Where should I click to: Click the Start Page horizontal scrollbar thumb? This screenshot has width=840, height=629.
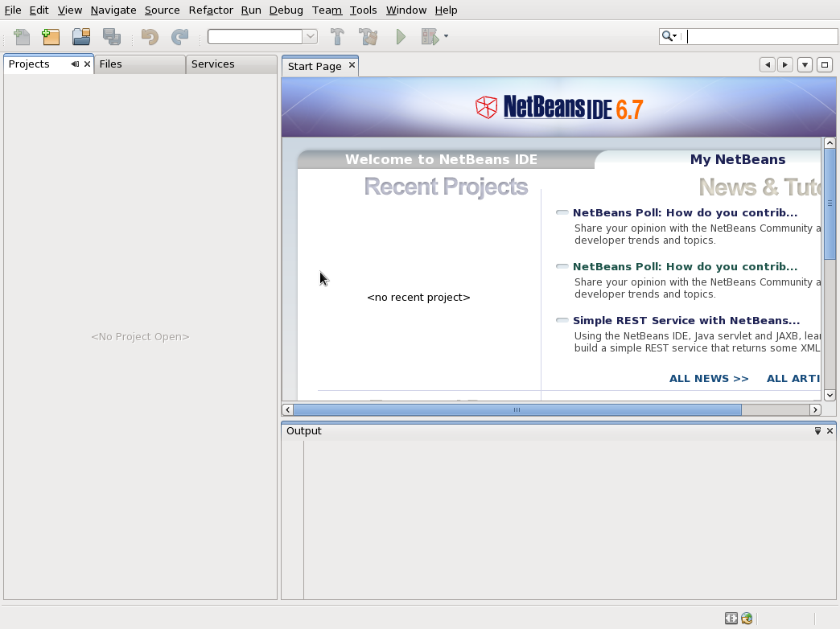tap(517, 410)
